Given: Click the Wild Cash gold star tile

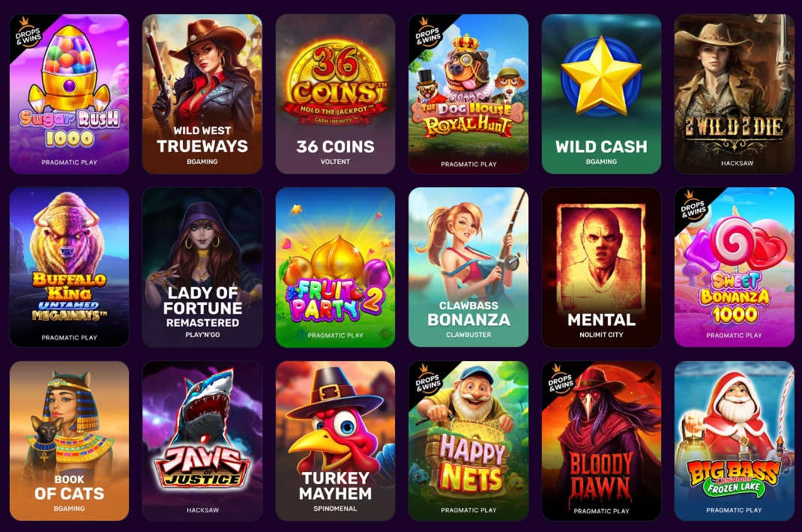Looking at the screenshot, I should tap(601, 94).
